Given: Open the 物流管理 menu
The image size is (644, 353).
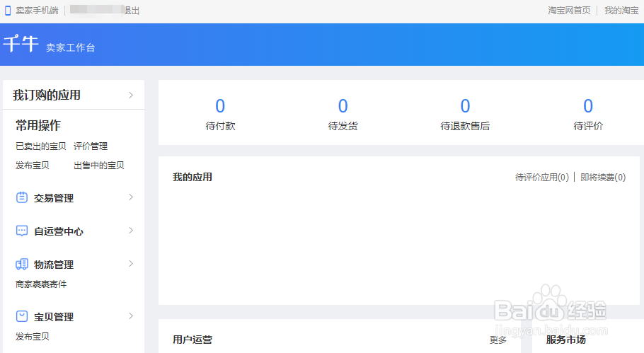Looking at the screenshot, I should point(54,265).
